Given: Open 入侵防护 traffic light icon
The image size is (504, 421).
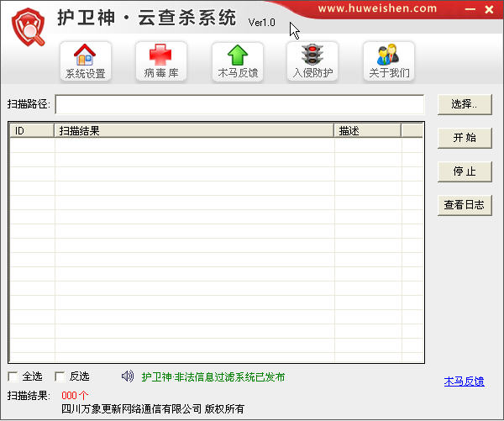Looking at the screenshot, I should coord(312,61).
